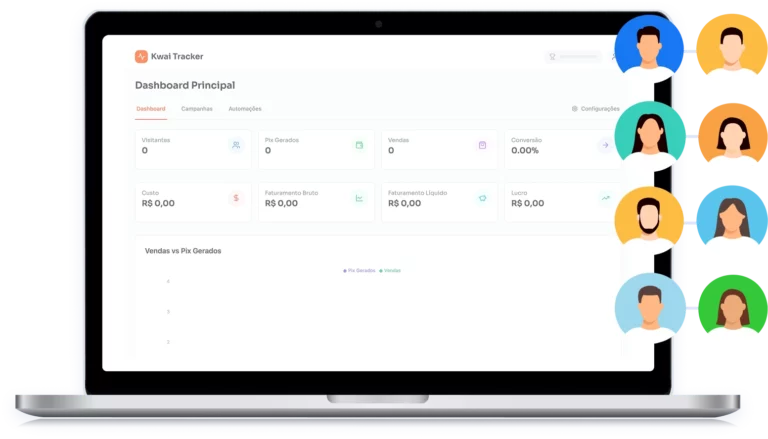Image resolution: width=768 pixels, height=439 pixels.
Task: Click the Pix Gerados wallet icon
Action: (x=359, y=145)
